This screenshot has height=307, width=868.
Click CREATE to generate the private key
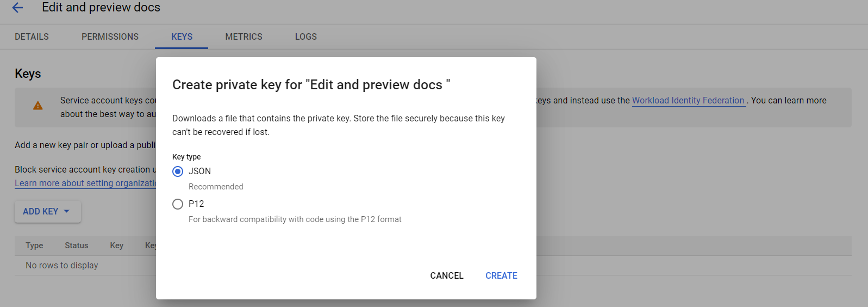(x=501, y=275)
